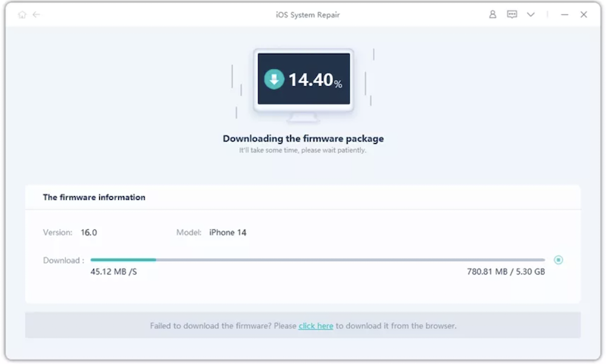606x364 pixels.
Task: Click the firmware version value 16.0
Action: tap(90, 232)
